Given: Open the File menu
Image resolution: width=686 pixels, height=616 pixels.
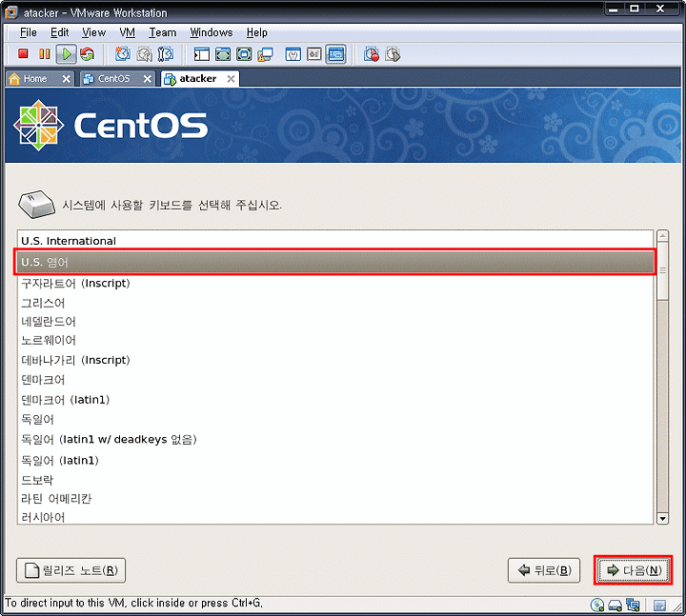Looking at the screenshot, I should click(x=29, y=32).
